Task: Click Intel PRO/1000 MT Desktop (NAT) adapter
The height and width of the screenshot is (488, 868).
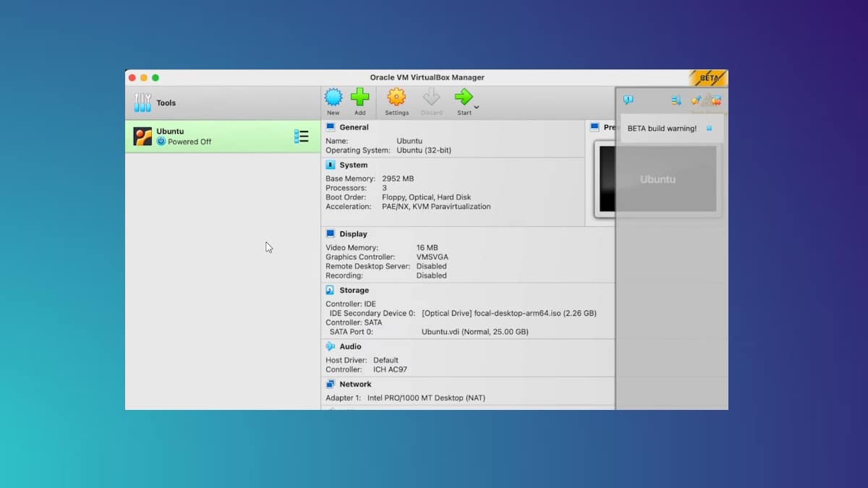Action: [x=426, y=398]
